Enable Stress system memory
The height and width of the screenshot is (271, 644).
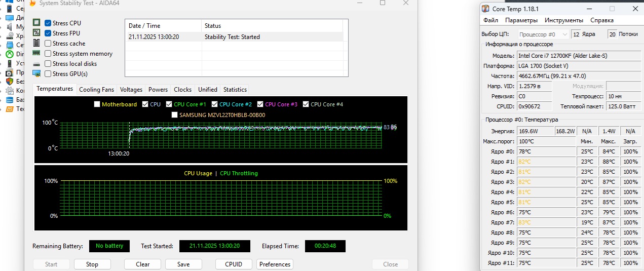coord(48,53)
